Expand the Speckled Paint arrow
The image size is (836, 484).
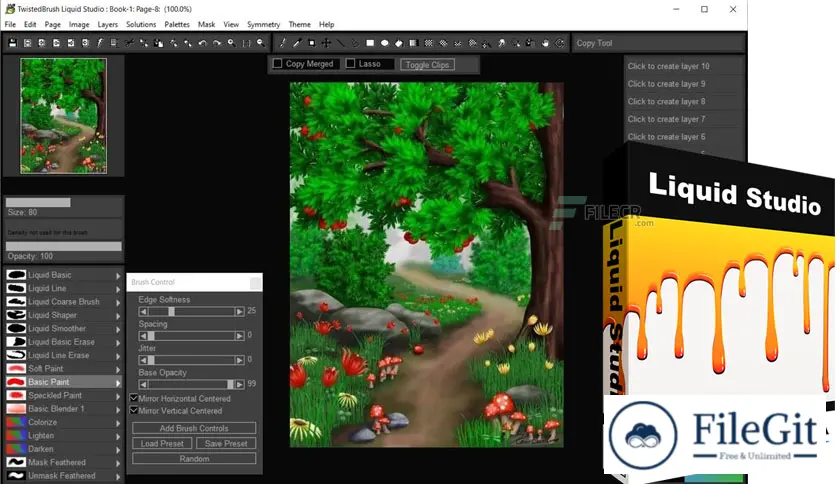click(x=118, y=396)
